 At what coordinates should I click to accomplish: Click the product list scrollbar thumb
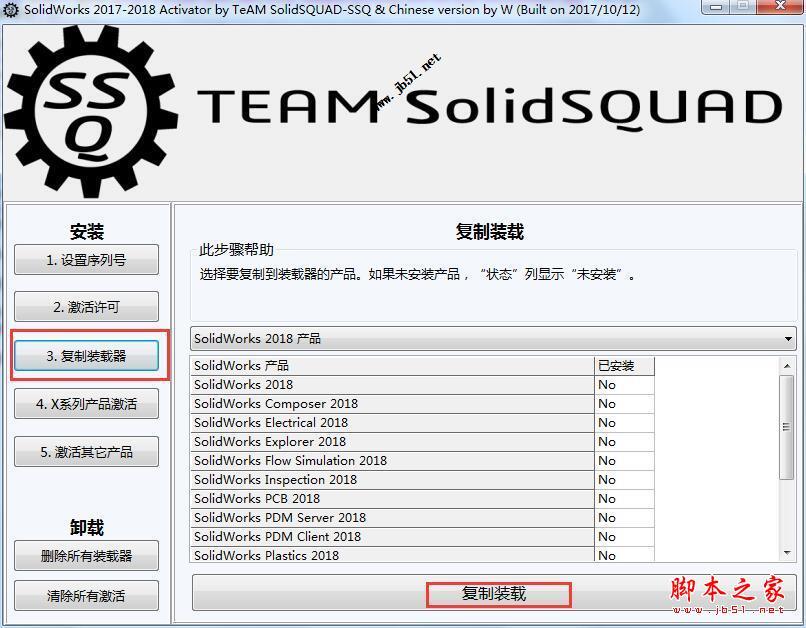(x=786, y=428)
